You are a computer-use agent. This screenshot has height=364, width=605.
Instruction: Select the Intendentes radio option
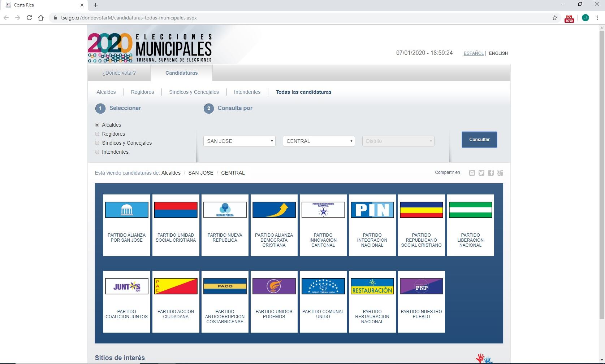97,152
